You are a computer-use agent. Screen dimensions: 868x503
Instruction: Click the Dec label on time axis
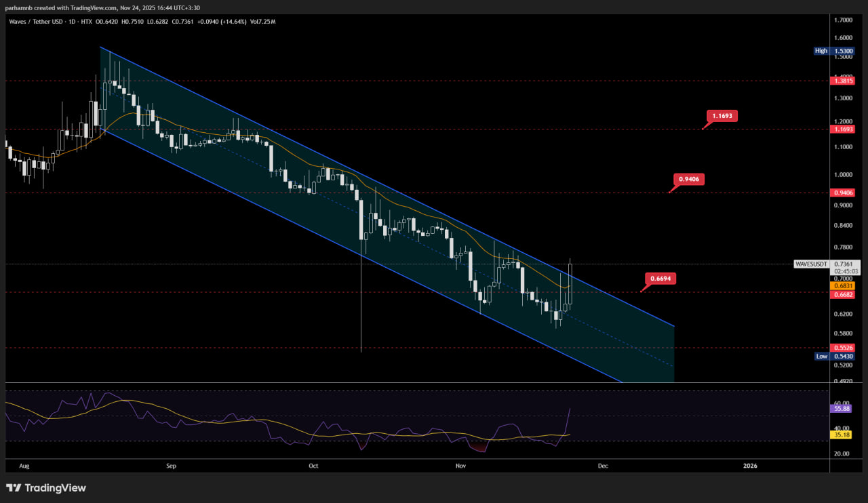tap(601, 466)
